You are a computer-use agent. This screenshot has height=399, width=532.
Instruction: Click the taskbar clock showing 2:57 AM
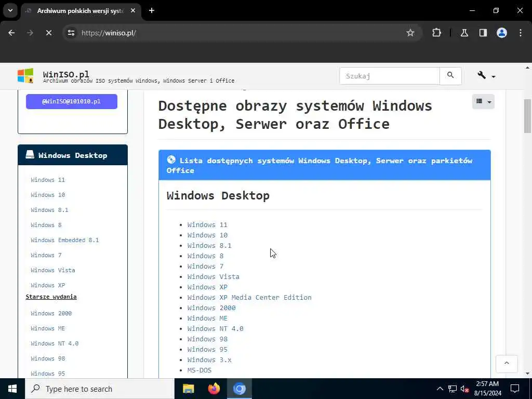tap(487, 389)
